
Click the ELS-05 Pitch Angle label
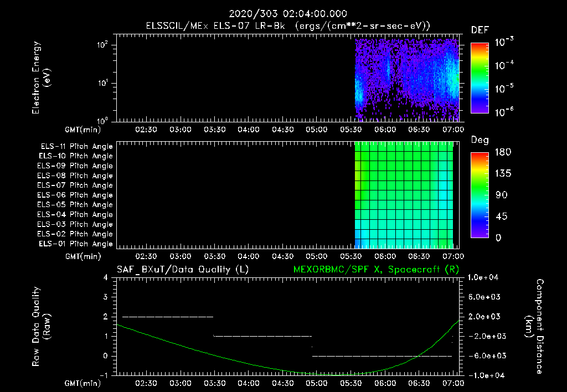(x=75, y=205)
